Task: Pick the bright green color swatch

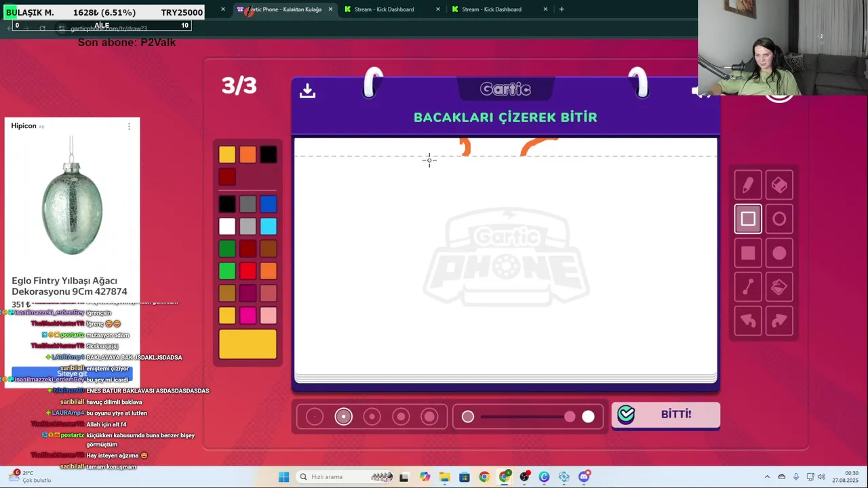Action: (227, 271)
